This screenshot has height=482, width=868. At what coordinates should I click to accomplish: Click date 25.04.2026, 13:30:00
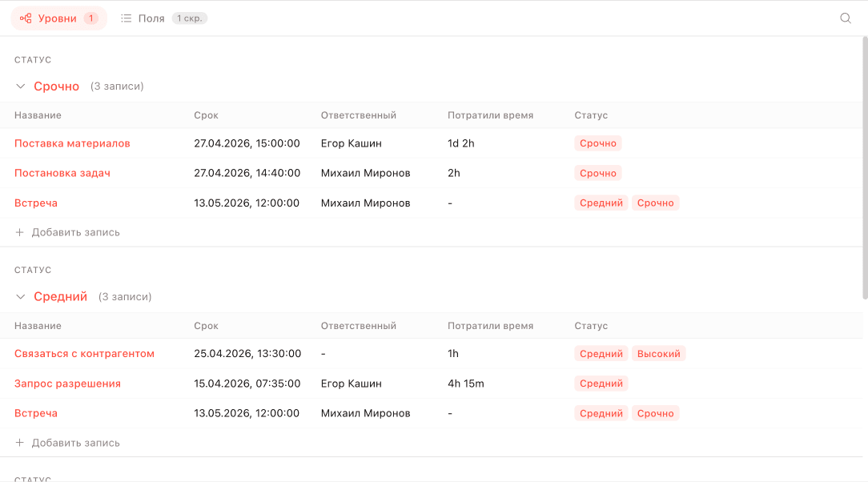pos(247,354)
